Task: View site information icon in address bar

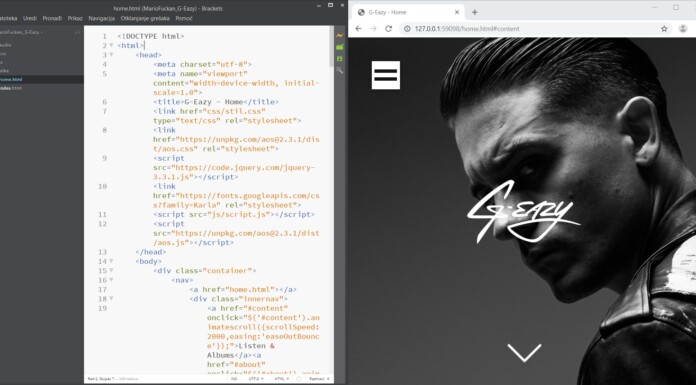Action: pos(407,29)
